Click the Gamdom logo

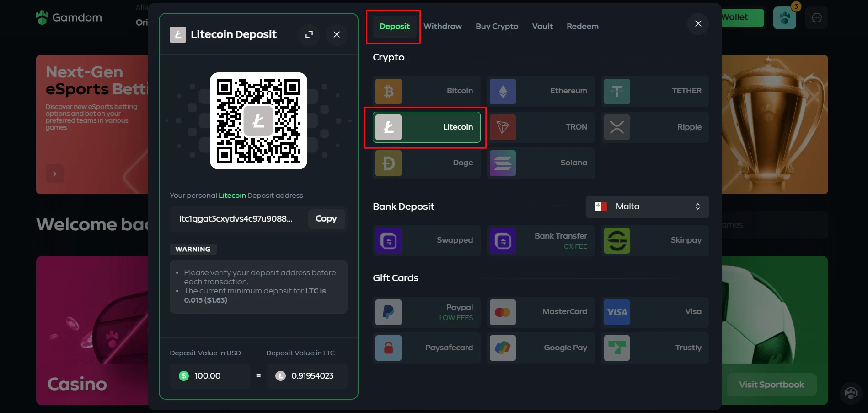click(69, 18)
